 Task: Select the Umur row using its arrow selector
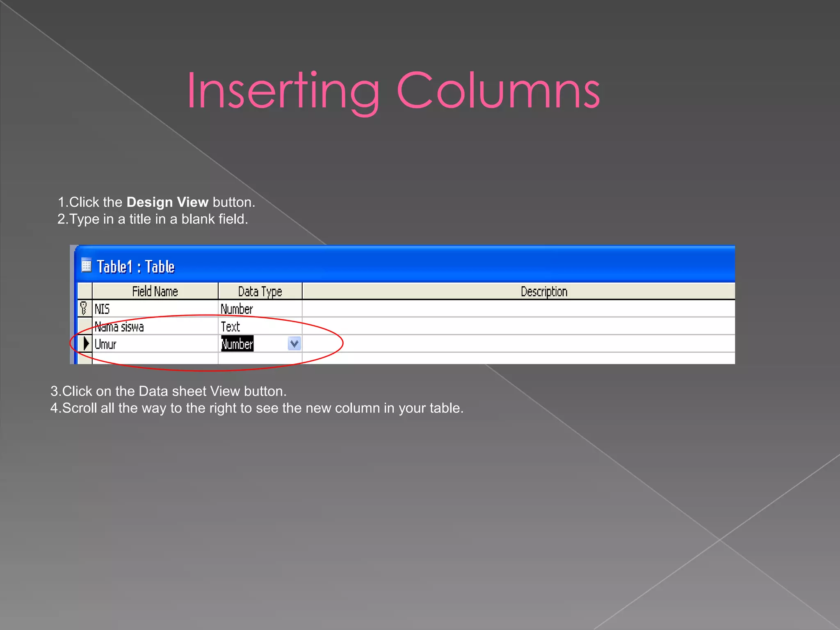point(85,343)
